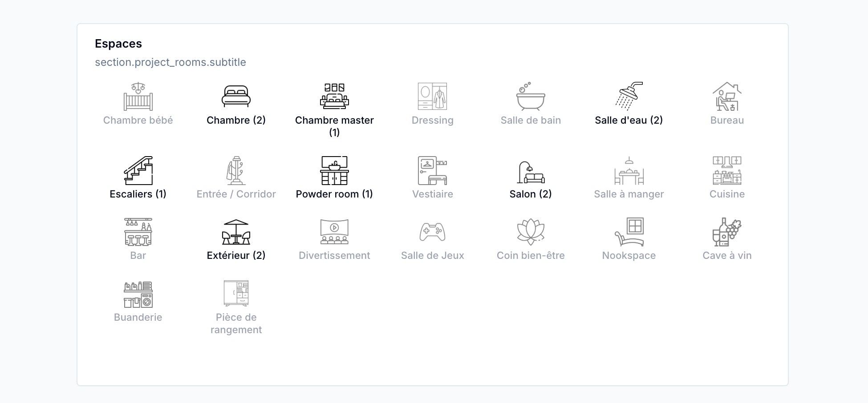Select the Dressing wardrobe icon
The height and width of the screenshot is (403, 868).
coord(432,96)
